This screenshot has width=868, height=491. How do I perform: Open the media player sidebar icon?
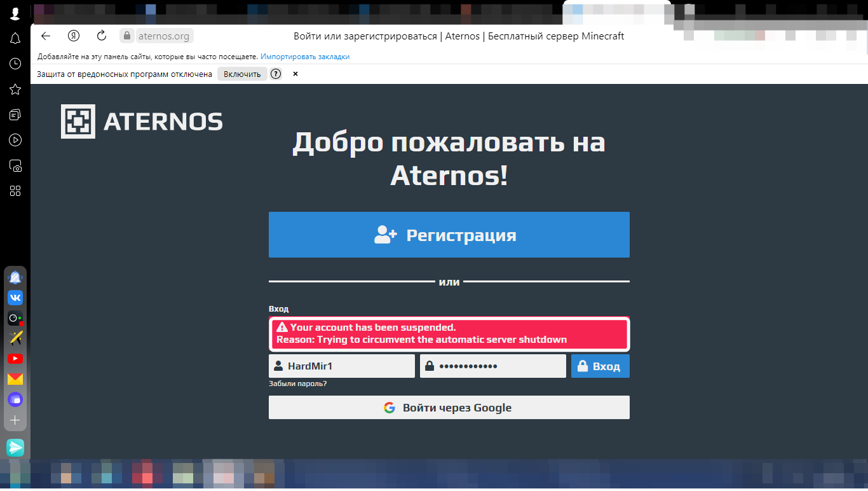pos(15,140)
